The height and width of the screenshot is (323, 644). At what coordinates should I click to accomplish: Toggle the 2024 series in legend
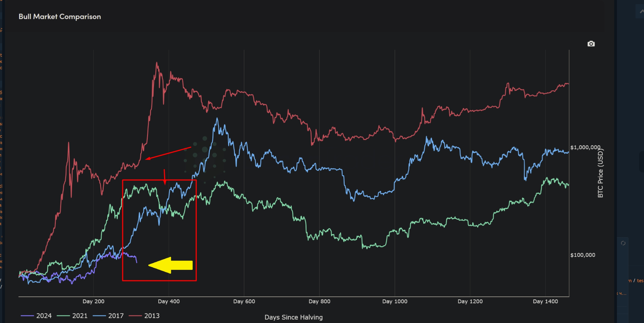click(x=44, y=316)
